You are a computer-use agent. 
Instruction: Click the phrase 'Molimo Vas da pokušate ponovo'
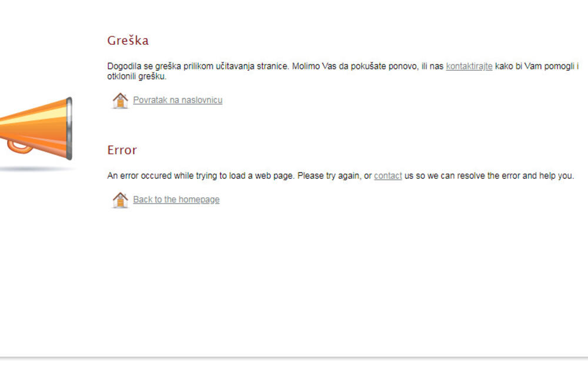pyautogui.click(x=355, y=67)
